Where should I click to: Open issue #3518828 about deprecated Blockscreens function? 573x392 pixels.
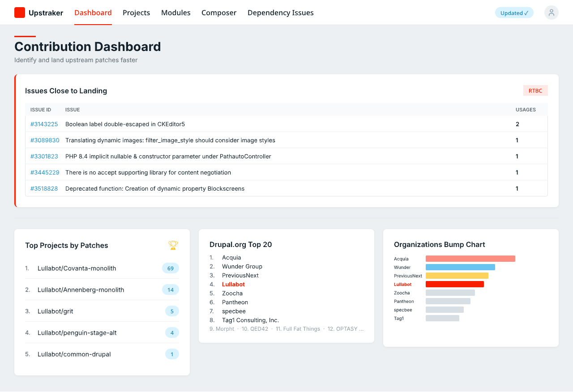click(44, 188)
